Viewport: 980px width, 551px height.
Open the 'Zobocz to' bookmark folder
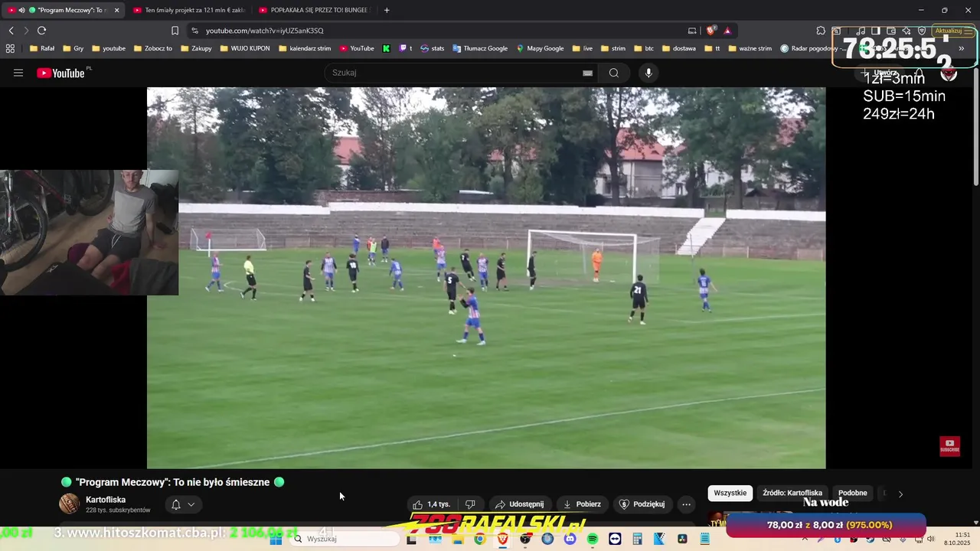pos(152,48)
